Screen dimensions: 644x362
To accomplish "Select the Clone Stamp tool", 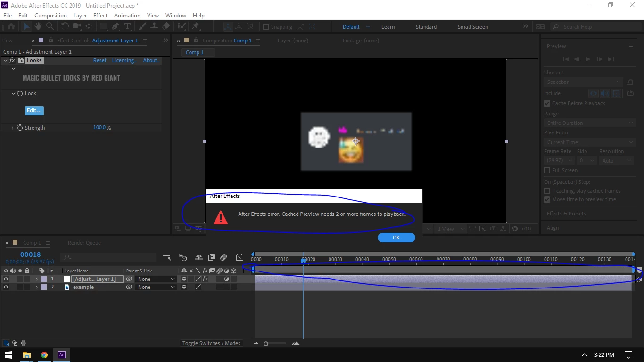I will (x=154, y=27).
